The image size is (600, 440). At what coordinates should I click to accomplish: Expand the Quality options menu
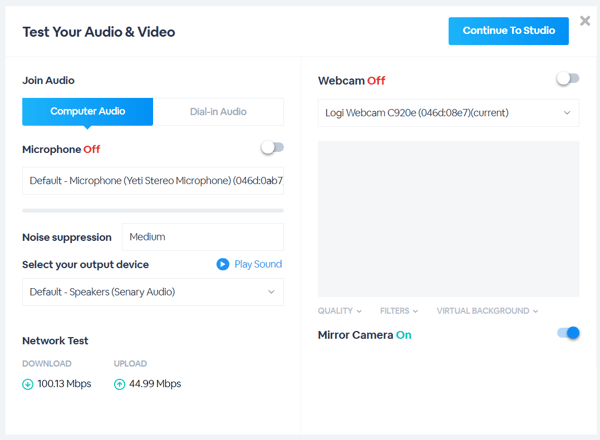pyautogui.click(x=340, y=311)
